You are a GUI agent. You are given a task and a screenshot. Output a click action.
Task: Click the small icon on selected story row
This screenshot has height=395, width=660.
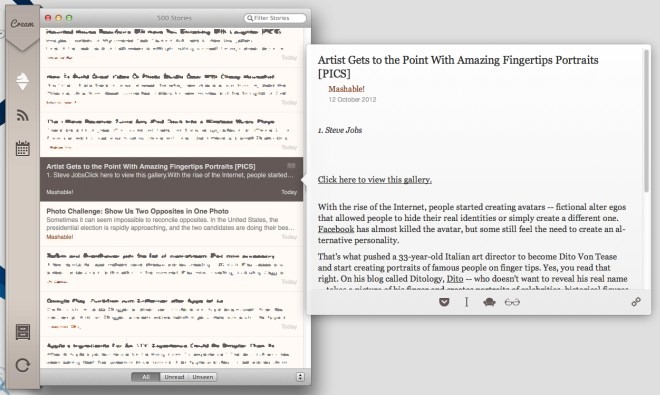tap(291, 166)
